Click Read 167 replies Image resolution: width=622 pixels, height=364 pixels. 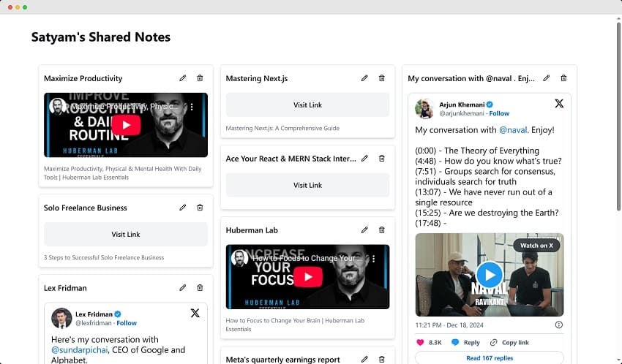[490, 357]
